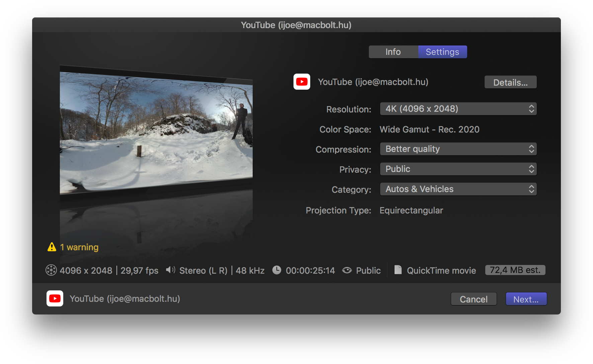Show the 1 warning message
This screenshot has height=364, width=593.
click(79, 247)
